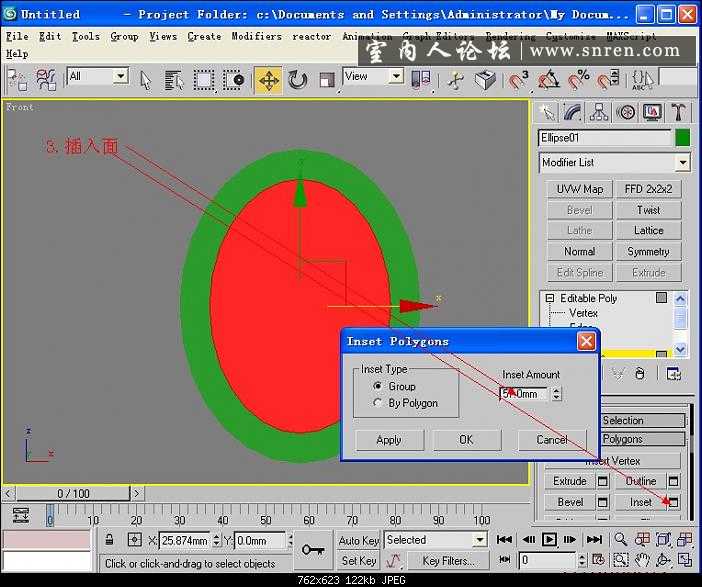The width and height of the screenshot is (702, 587).
Task: Choose the Select Object arrow tool
Action: pos(146,80)
